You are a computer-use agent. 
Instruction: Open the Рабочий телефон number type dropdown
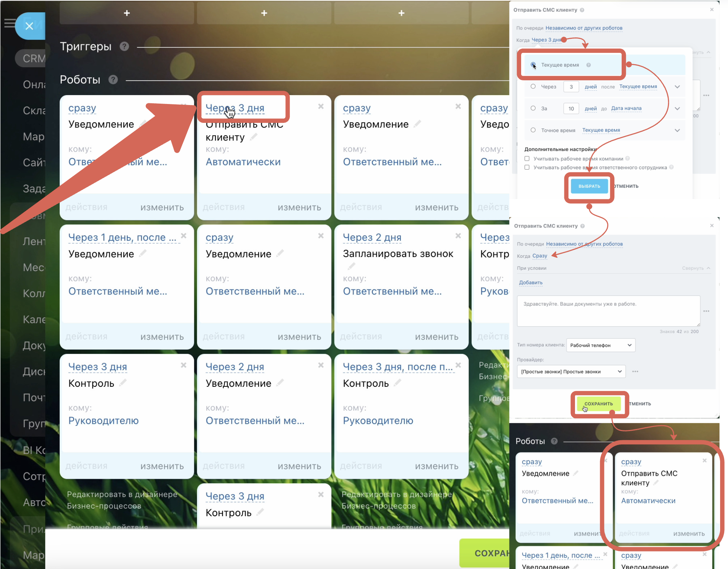tap(601, 345)
